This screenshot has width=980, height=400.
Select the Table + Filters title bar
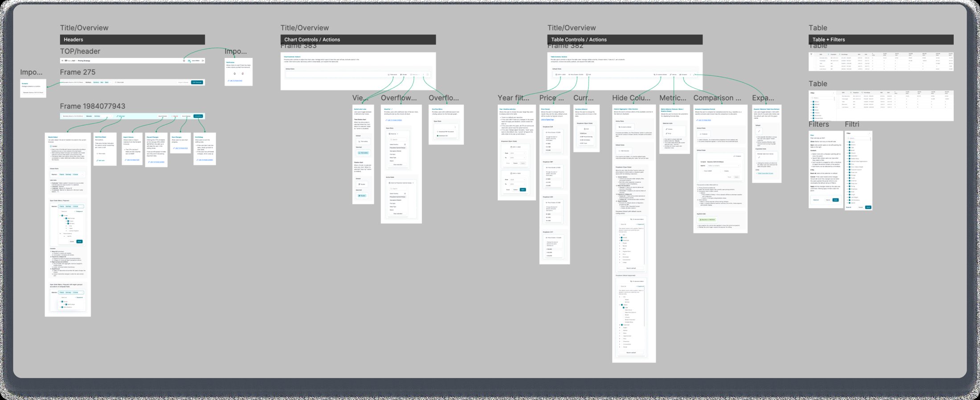click(881, 39)
